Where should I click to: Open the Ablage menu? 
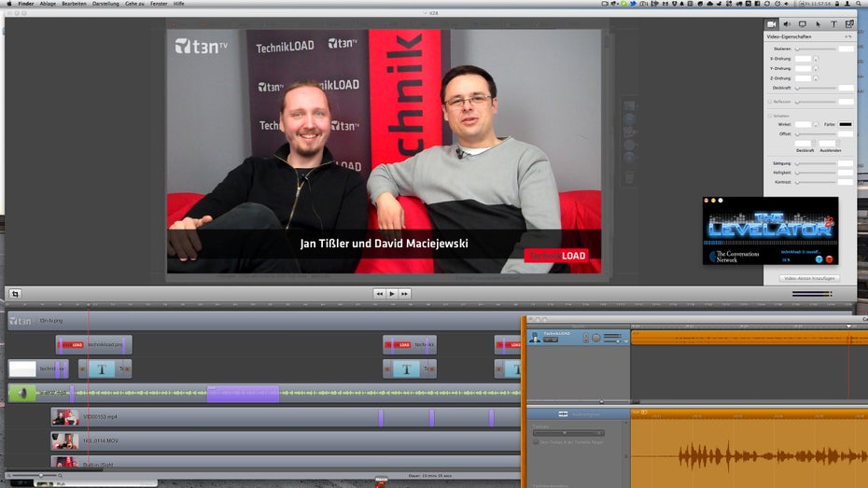[x=48, y=4]
